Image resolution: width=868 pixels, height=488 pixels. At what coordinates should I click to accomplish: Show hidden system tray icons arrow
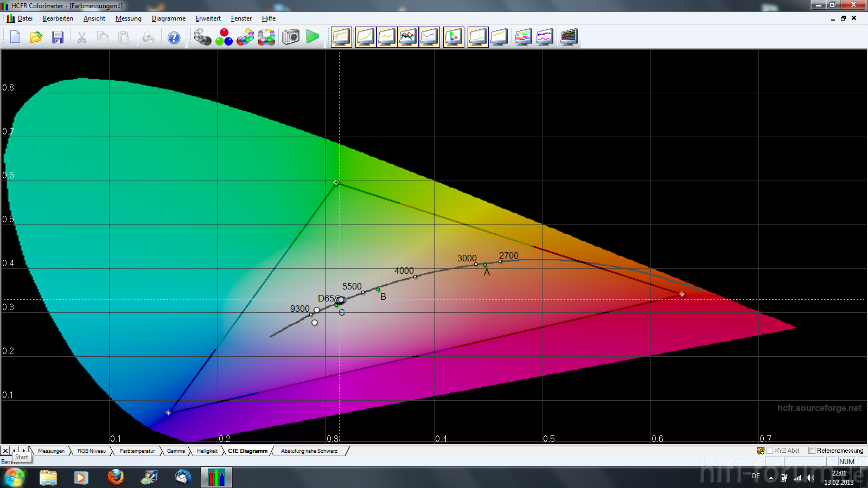(771, 478)
